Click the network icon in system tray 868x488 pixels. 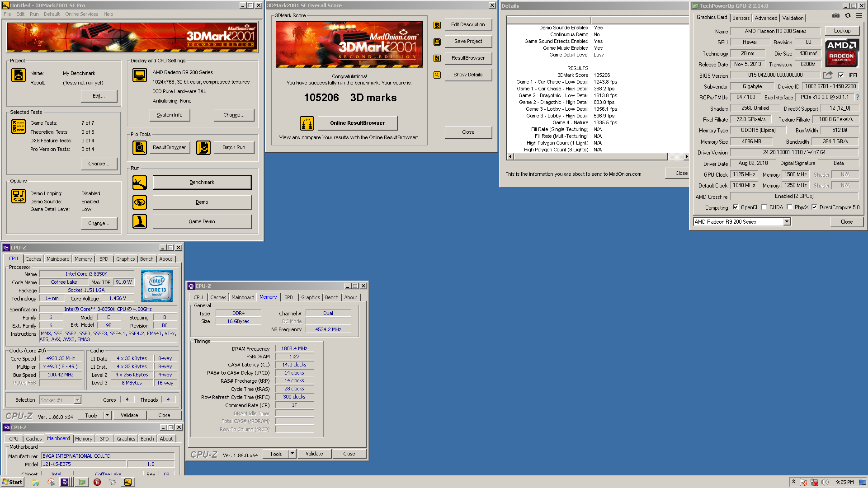[x=814, y=482]
